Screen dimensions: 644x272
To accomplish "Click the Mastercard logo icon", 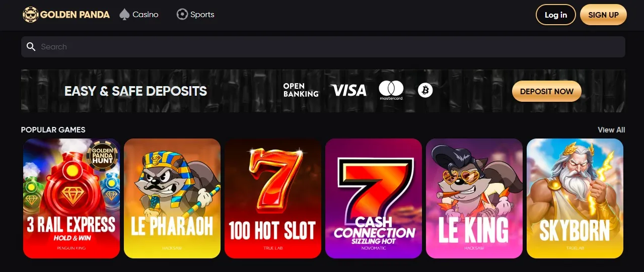I will [391, 90].
